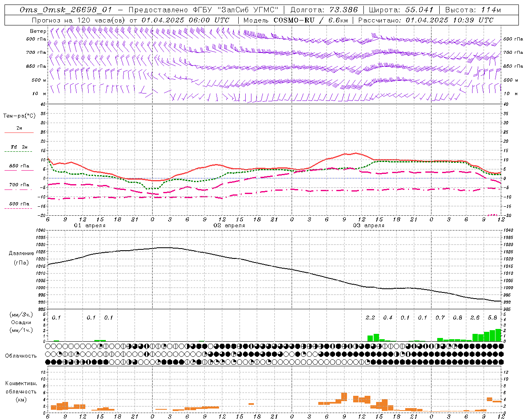Click the elevation label Высота: 114м
525x420 pixels.
[x=473, y=10]
